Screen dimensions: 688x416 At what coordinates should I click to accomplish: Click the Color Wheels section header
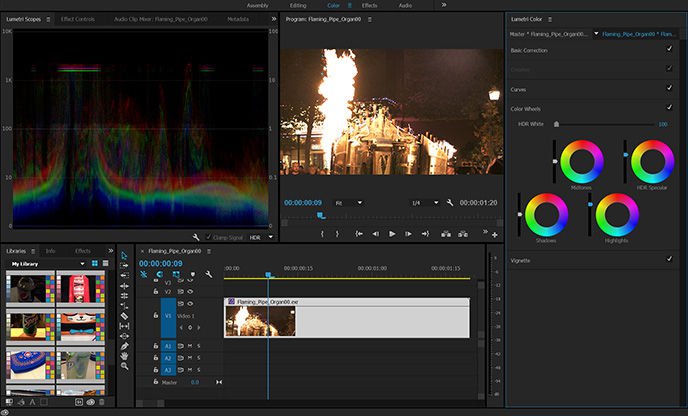(526, 107)
